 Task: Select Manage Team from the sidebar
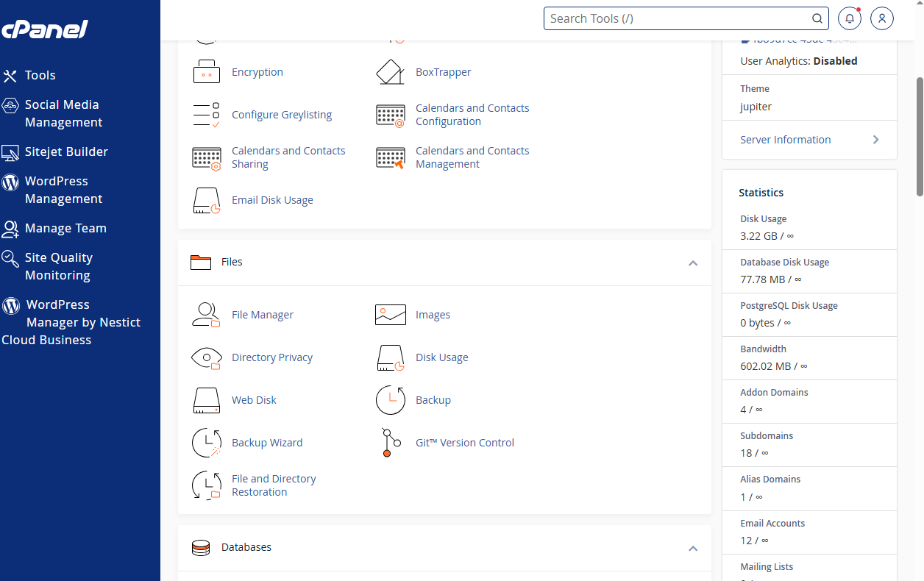[65, 228]
